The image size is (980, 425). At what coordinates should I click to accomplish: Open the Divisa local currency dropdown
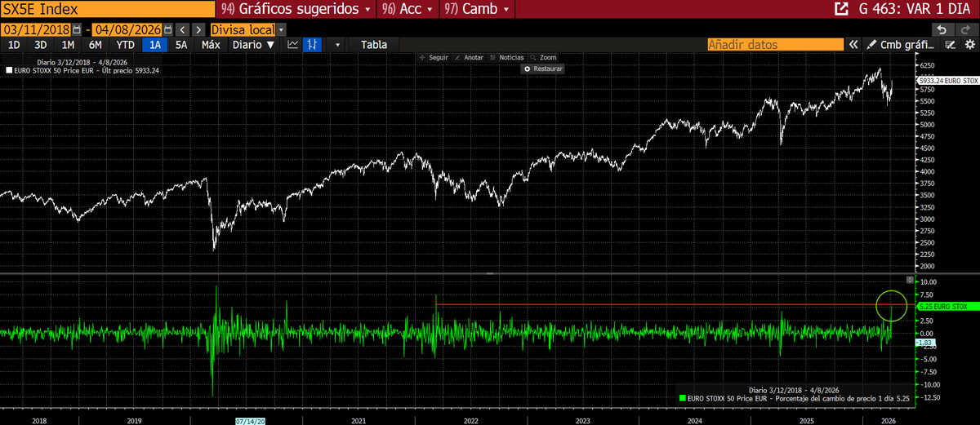pyautogui.click(x=247, y=29)
